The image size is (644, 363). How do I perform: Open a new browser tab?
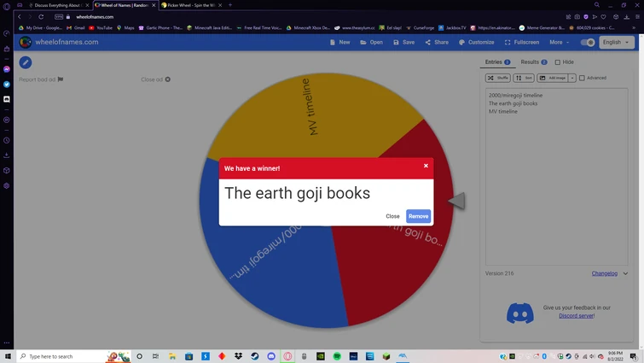click(x=230, y=5)
